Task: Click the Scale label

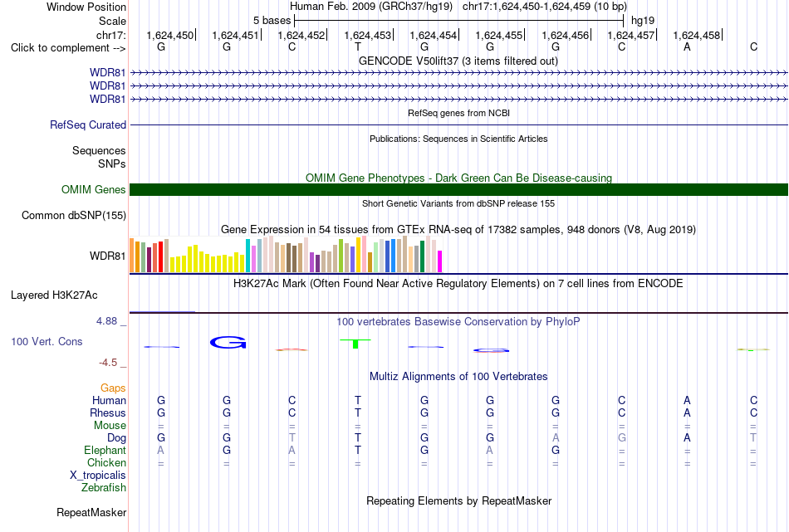Action: pyautogui.click(x=112, y=21)
